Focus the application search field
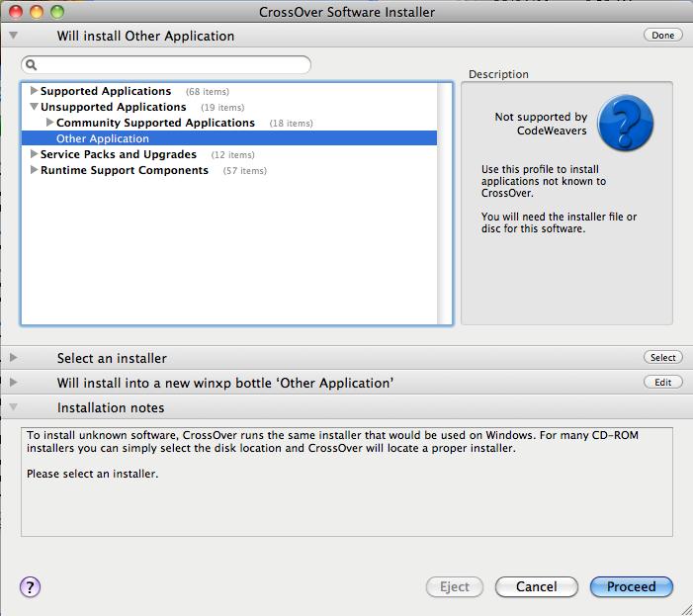 [166, 65]
